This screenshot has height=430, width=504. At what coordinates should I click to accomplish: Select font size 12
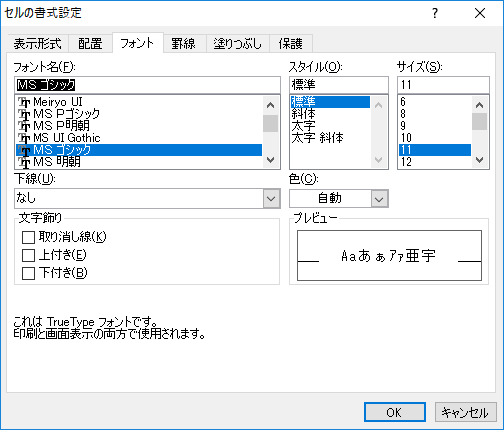click(435, 162)
